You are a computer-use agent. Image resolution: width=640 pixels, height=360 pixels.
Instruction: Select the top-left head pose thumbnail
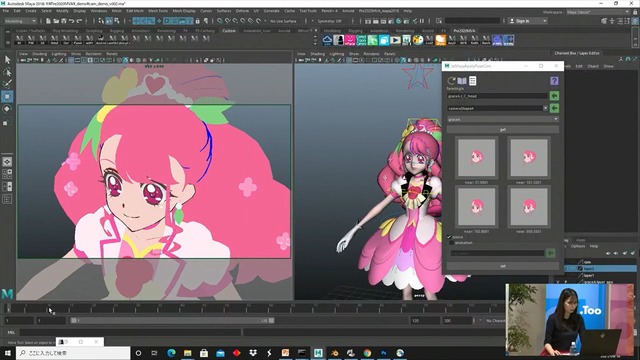pyautogui.click(x=476, y=158)
